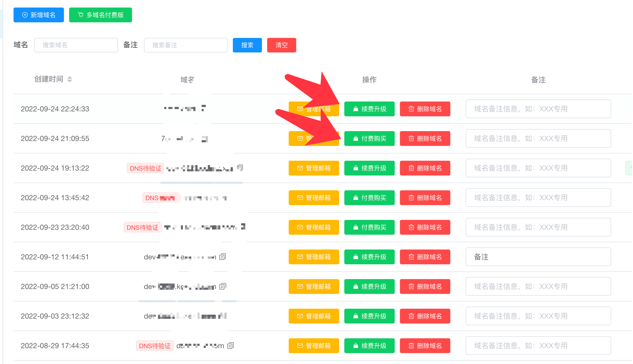The height and width of the screenshot is (364, 633).
Task: Click 续费升级 in the 2022-09-05 21:21:00 row
Action: [370, 286]
